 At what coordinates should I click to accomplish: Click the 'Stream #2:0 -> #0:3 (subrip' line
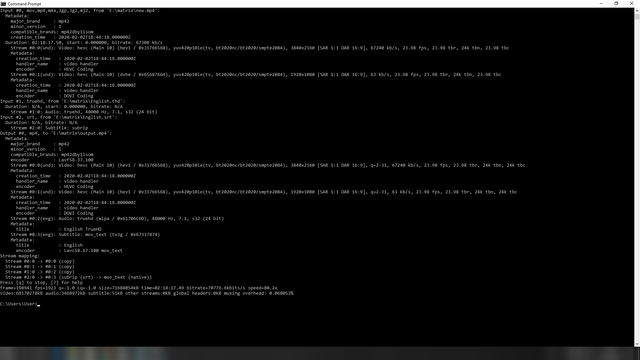coord(78,277)
